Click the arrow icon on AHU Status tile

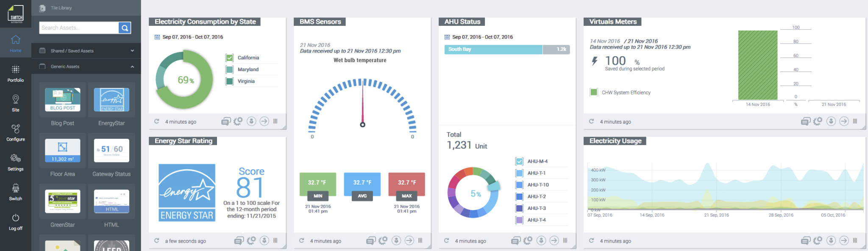[x=554, y=240]
